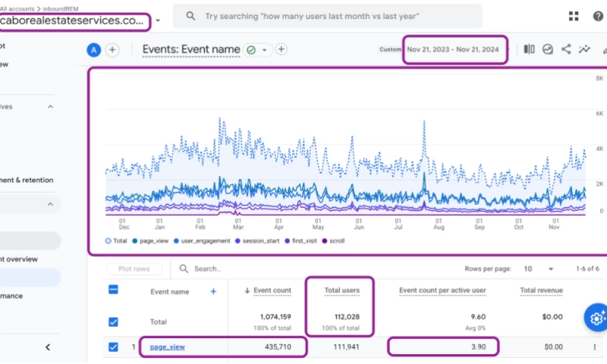The height and width of the screenshot is (364, 607).
Task: Open the 'ment & retention' sidebar item
Action: click(x=27, y=180)
